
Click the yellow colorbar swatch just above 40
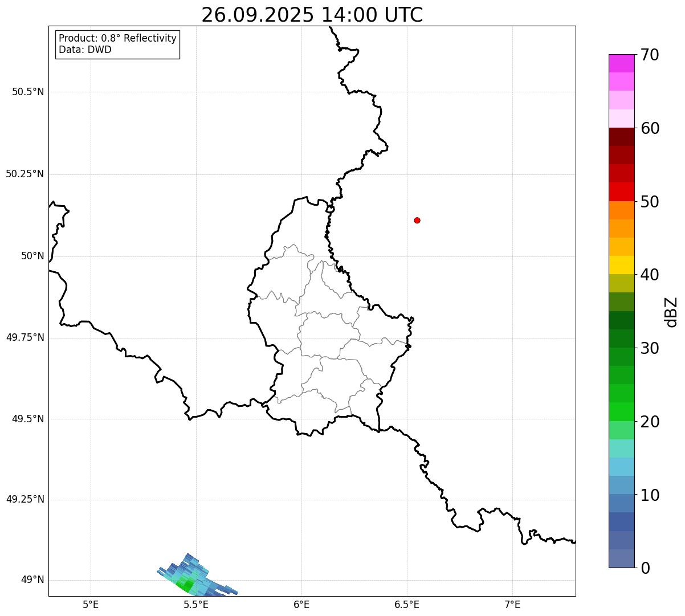point(621,266)
